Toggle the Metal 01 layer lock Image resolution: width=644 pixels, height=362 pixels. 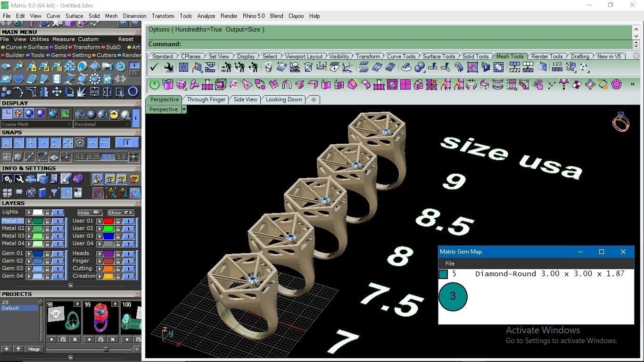click(47, 221)
